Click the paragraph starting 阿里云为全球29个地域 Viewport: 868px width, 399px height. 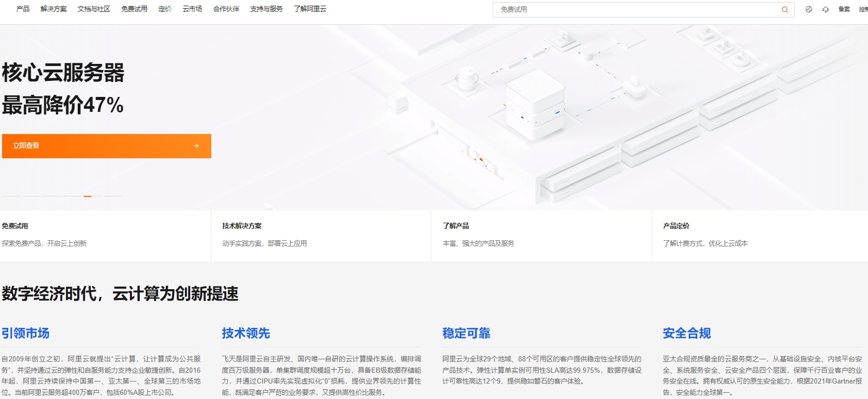point(542,370)
